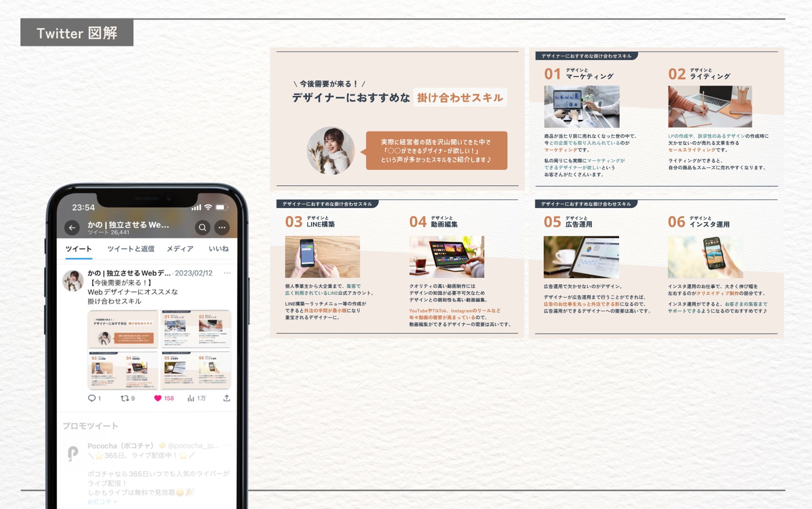
Task: Click the share upload icon on tweet
Action: [x=226, y=398]
